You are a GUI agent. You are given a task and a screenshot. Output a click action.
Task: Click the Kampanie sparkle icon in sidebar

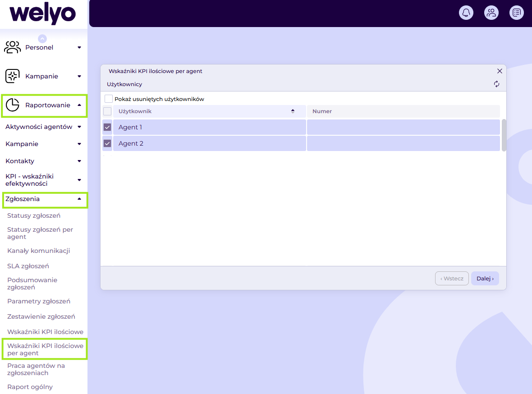click(x=13, y=76)
